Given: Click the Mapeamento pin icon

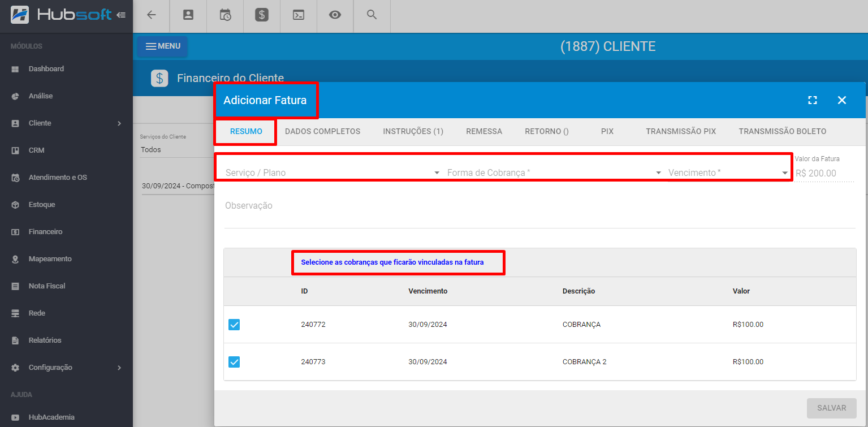Looking at the screenshot, I should point(15,259).
